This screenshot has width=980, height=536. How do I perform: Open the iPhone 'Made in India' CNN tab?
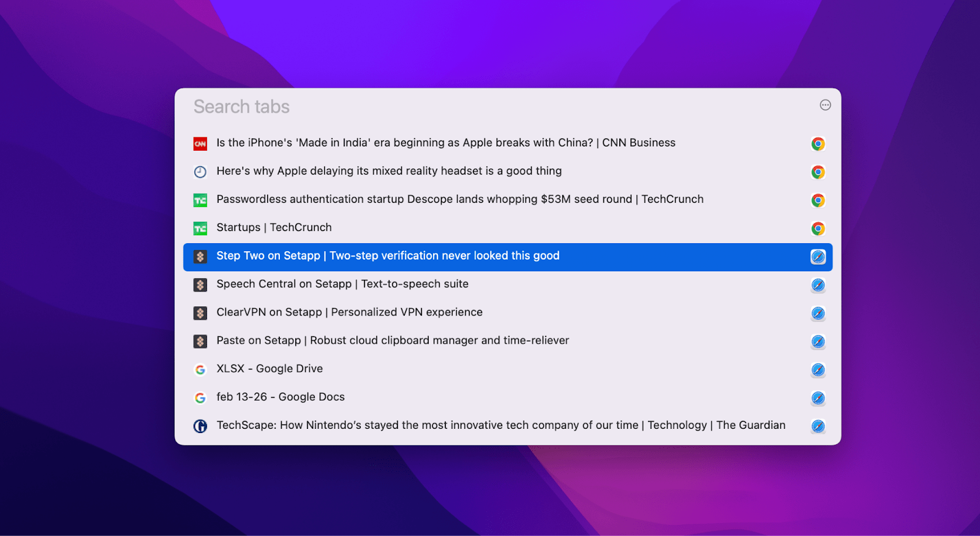tap(508, 143)
